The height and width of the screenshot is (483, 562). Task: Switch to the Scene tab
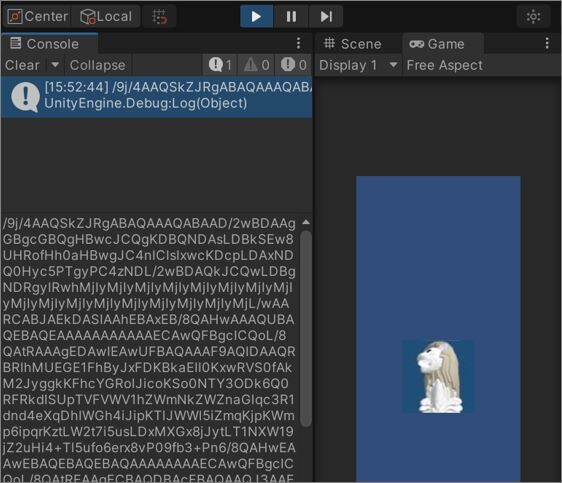(x=353, y=44)
